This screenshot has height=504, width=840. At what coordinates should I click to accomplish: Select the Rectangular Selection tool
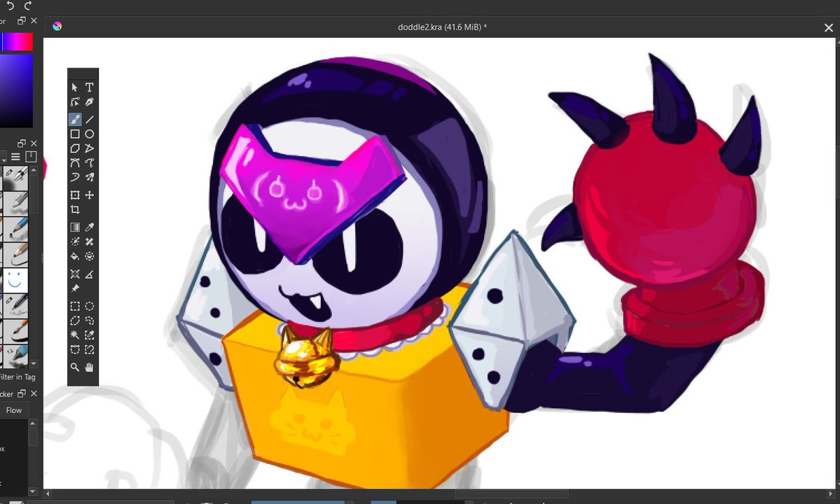coord(74,306)
